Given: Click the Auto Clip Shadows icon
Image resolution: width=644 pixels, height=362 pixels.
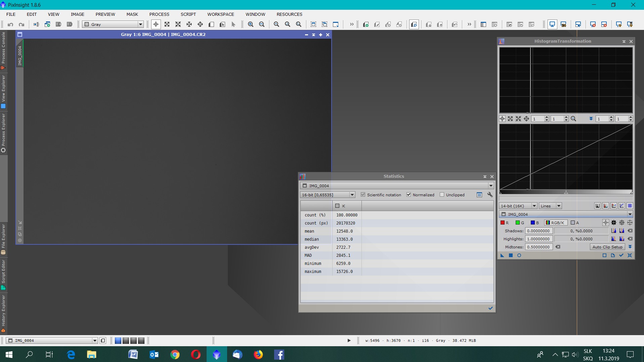Looking at the screenshot, I should pyautogui.click(x=613, y=231).
